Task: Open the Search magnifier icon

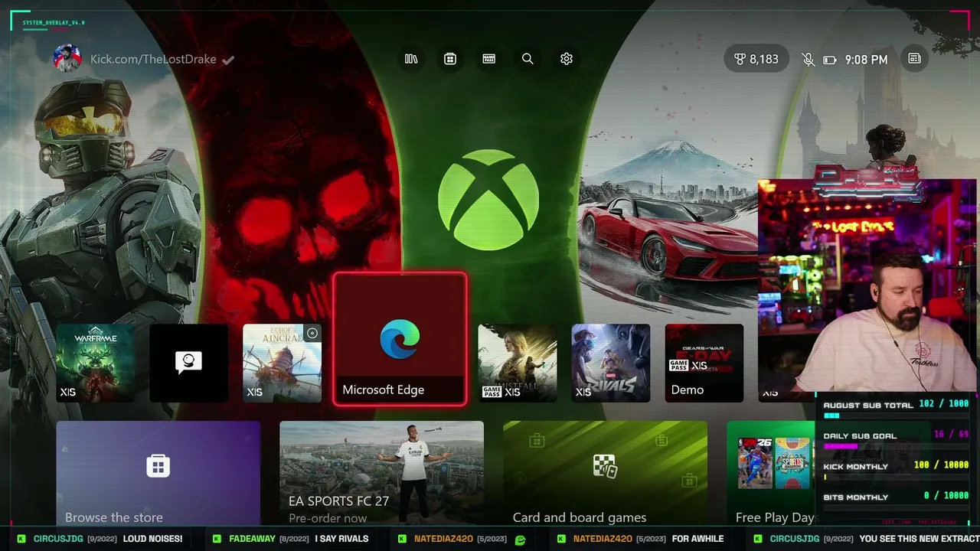Action: 528,59
